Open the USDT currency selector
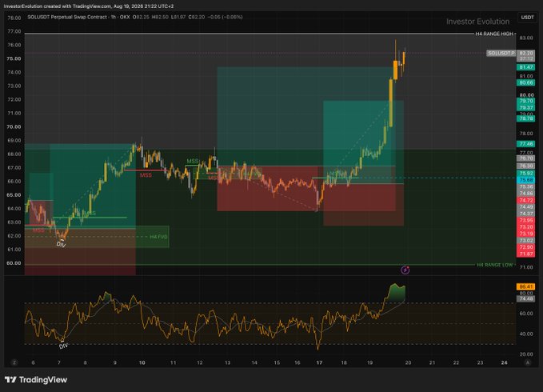 pyautogui.click(x=527, y=18)
